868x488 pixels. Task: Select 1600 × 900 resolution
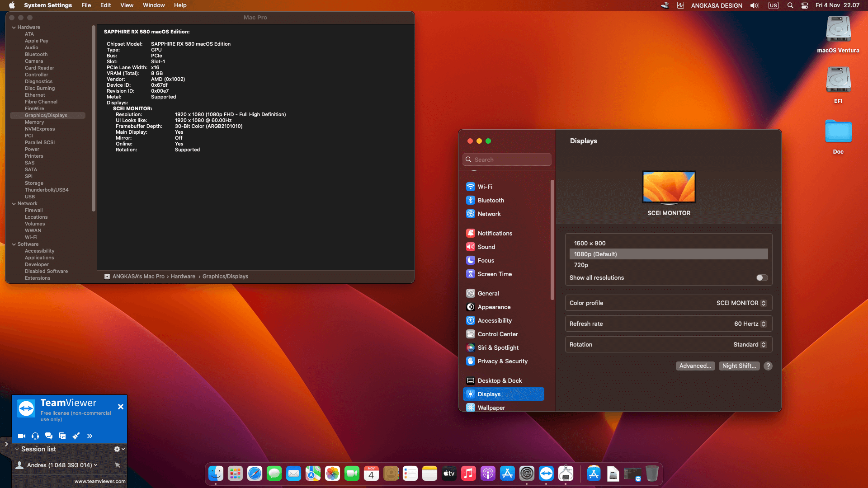[x=669, y=243]
